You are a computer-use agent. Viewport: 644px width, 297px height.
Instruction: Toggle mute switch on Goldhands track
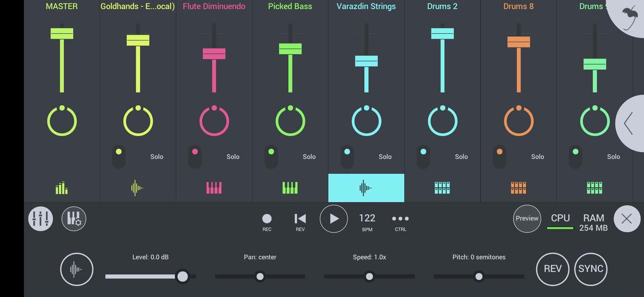click(118, 157)
